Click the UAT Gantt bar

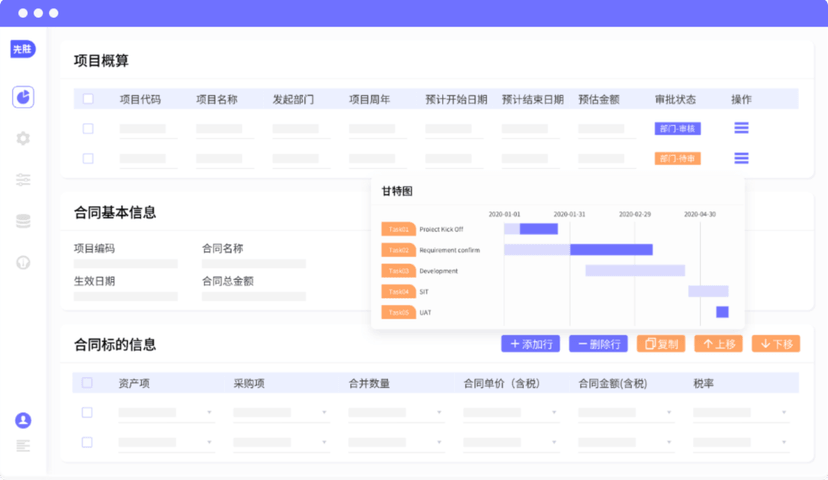[722, 312]
